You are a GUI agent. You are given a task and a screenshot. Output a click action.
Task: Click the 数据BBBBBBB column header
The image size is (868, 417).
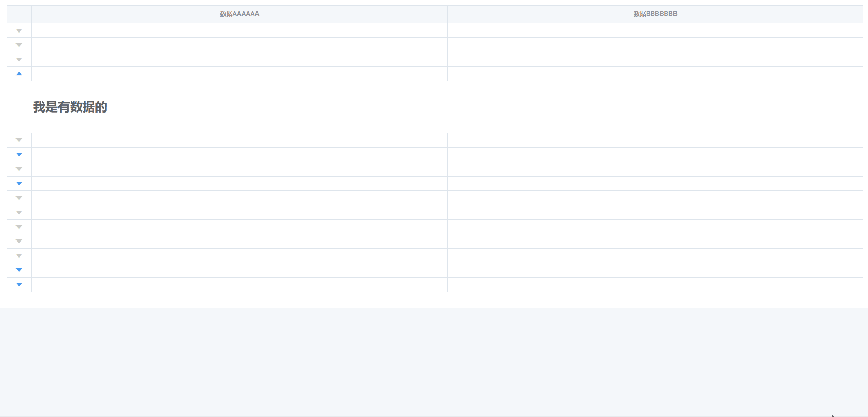(x=655, y=14)
